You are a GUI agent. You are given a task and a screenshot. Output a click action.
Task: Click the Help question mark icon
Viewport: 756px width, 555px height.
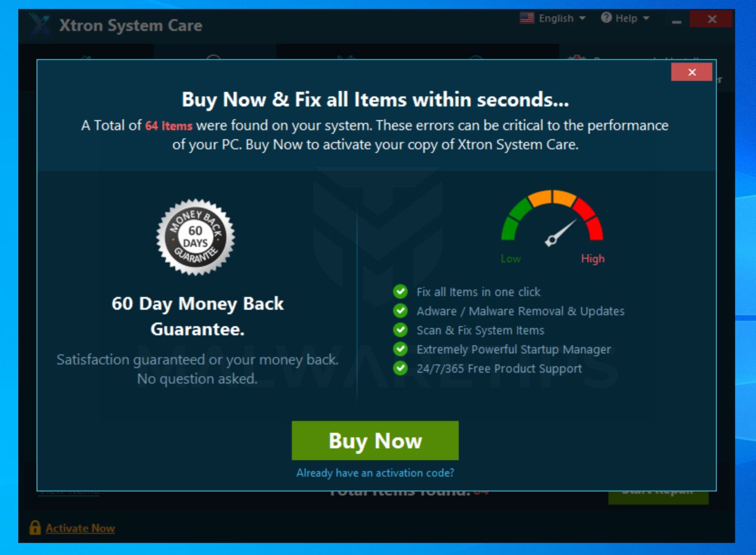pyautogui.click(x=606, y=18)
